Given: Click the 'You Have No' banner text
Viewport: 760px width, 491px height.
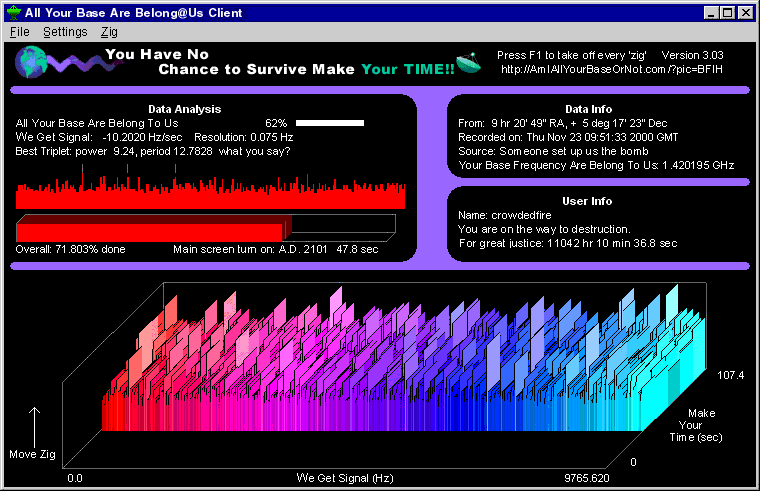Looking at the screenshot, I should click(x=157, y=54).
